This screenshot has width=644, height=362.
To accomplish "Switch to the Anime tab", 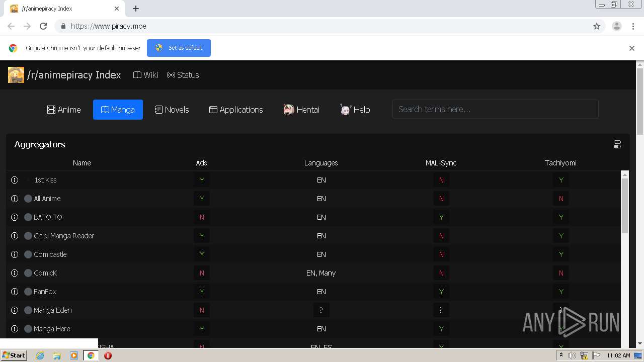I will coord(64,110).
